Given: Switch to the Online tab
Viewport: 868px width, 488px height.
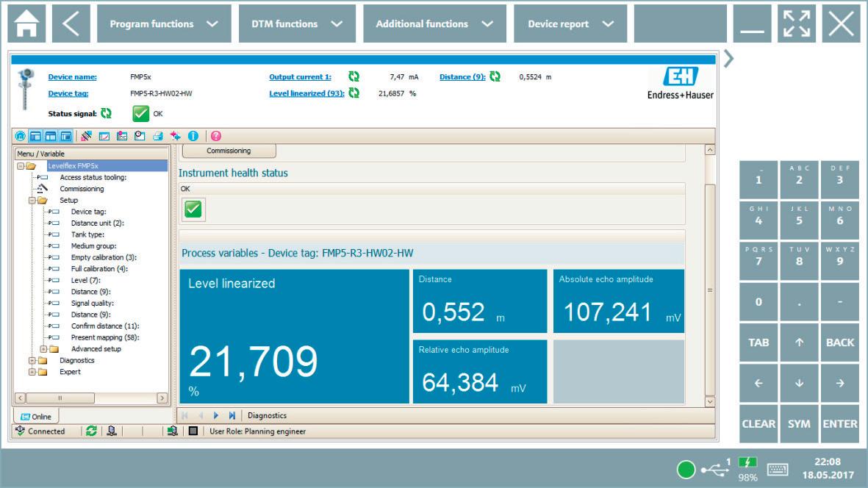Looking at the screenshot, I should pos(36,417).
